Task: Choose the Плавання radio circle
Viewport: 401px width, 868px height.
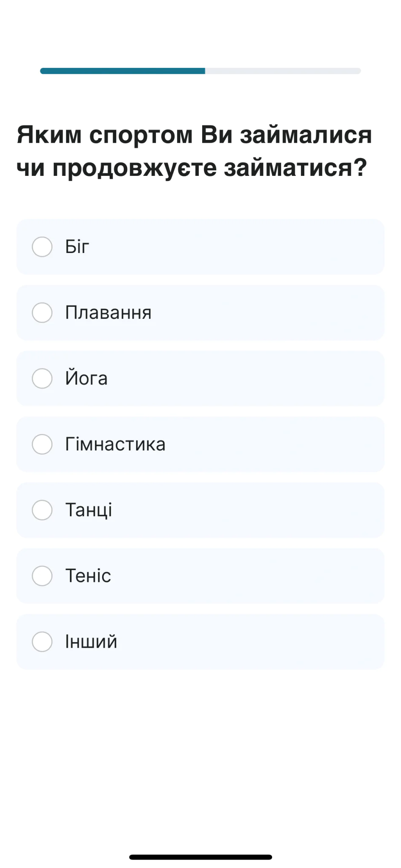Action: 42,313
